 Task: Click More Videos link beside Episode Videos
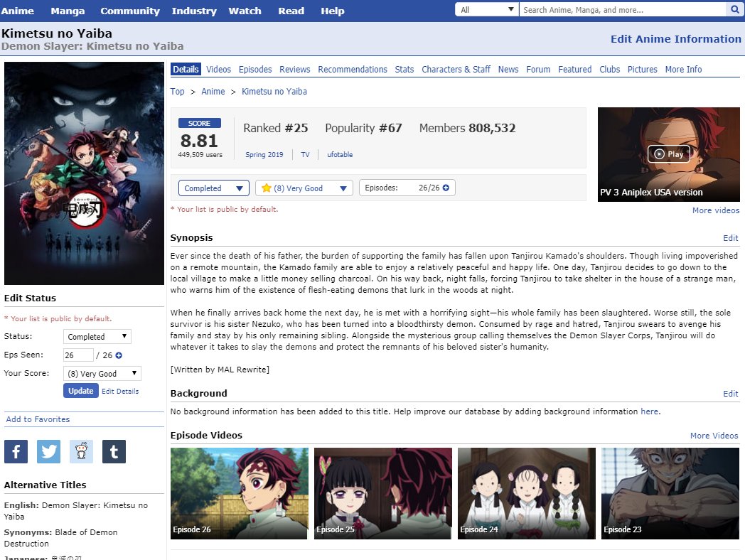pos(714,436)
